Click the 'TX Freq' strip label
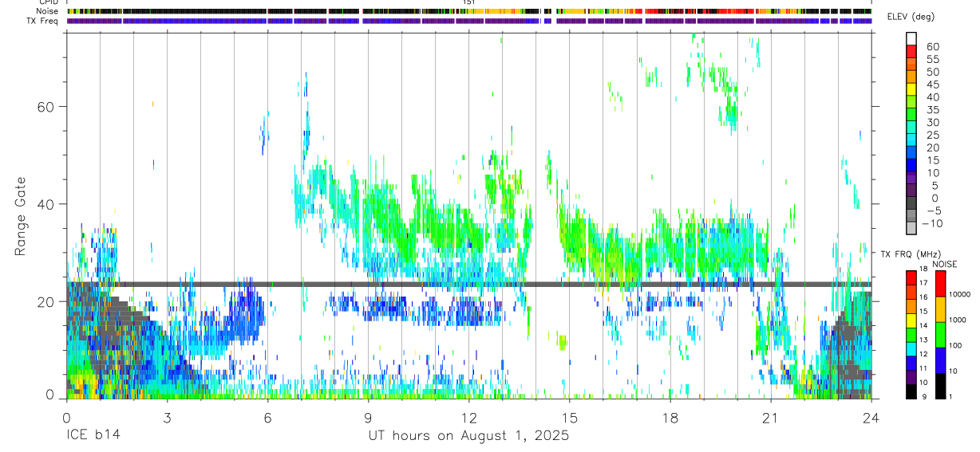980x452 pixels. tap(44, 21)
